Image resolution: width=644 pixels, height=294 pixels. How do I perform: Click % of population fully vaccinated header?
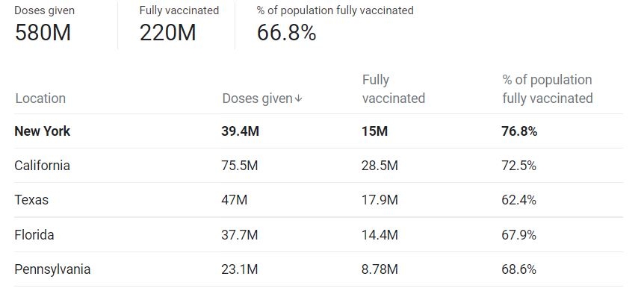pyautogui.click(x=548, y=89)
